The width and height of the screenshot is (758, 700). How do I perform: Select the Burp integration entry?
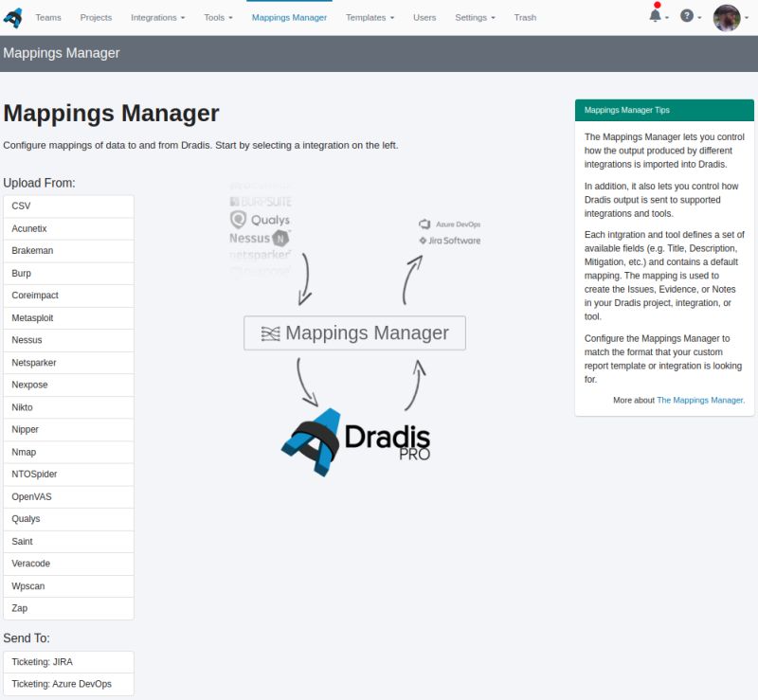68,273
